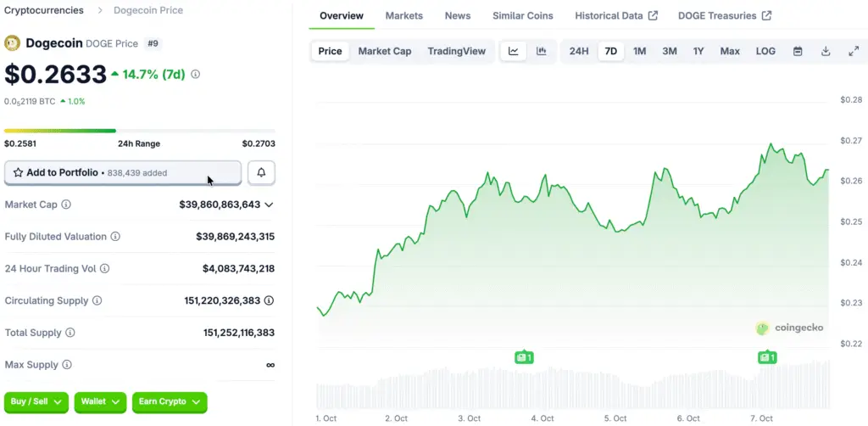This screenshot has height=426, width=868.
Task: Go to Cryptocurrencies breadcrumb link
Action: coord(44,10)
